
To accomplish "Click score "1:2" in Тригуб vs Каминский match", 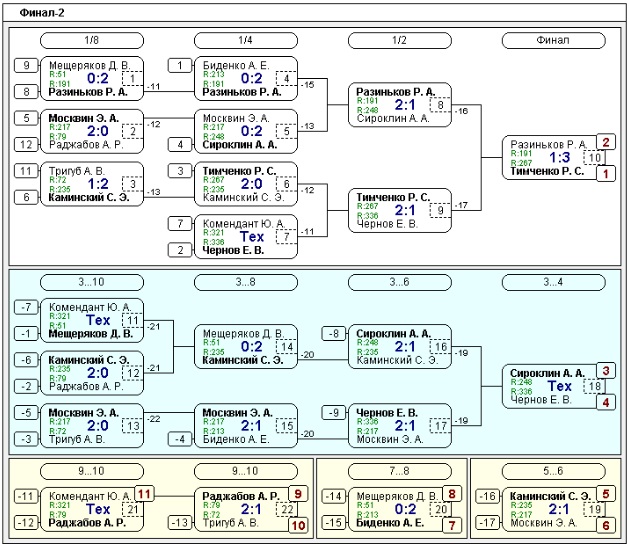I will coord(98,184).
